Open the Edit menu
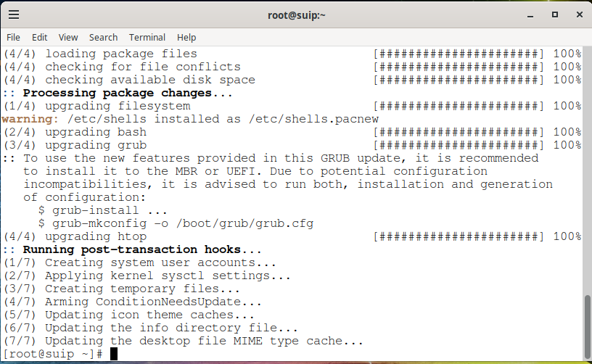Screen dimensions: 592x364 pos(39,38)
